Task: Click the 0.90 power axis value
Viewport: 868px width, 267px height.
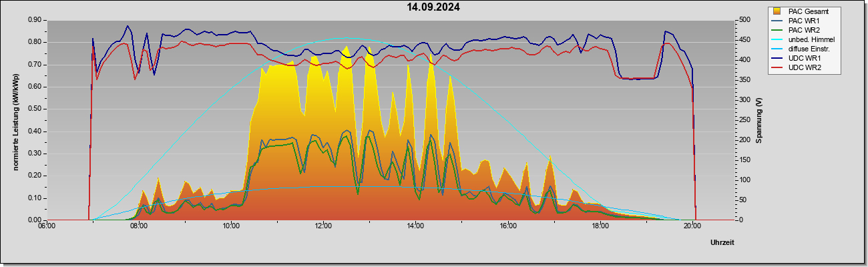Action: click(35, 20)
